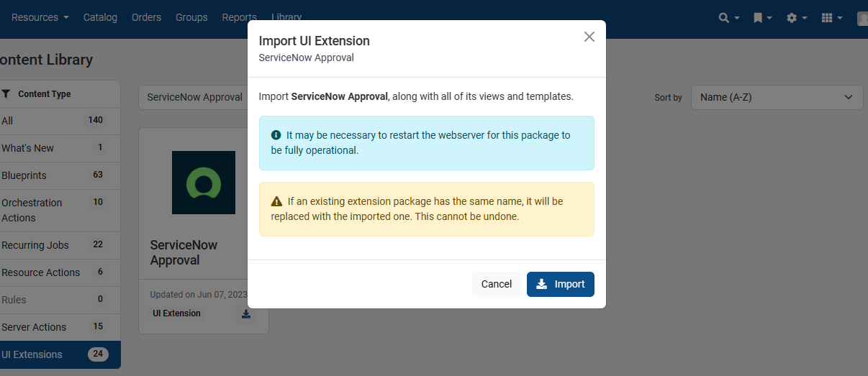Image resolution: width=868 pixels, height=376 pixels.
Task: Click the ServiceNow Approval search field
Action: point(193,97)
